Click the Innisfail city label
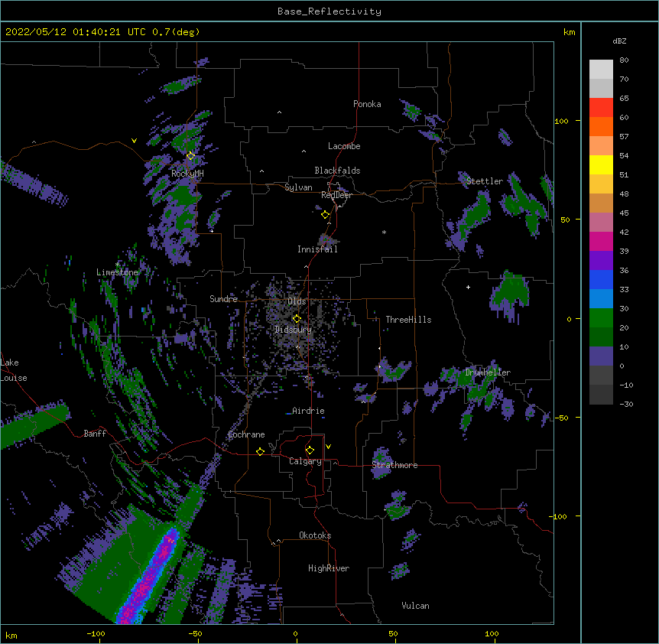Viewport: 659px width, 644px height. click(x=317, y=249)
